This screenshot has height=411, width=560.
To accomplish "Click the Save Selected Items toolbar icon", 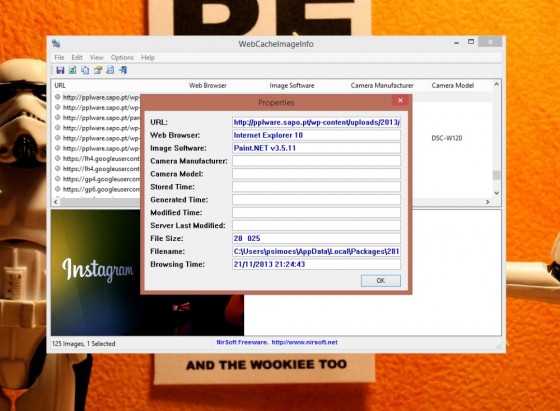I will tap(60, 70).
